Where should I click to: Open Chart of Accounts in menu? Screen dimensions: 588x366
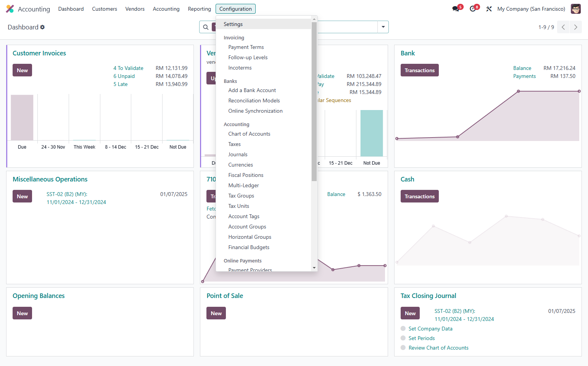point(264,134)
